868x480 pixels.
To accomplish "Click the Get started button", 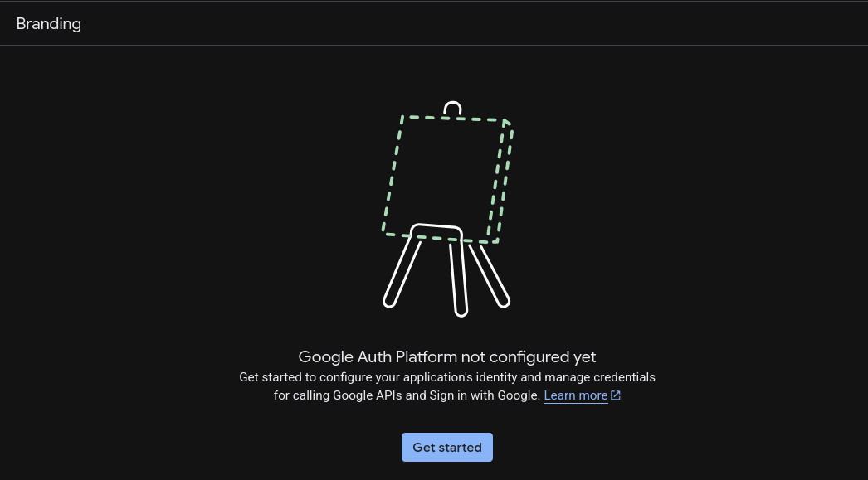I will coord(446,447).
